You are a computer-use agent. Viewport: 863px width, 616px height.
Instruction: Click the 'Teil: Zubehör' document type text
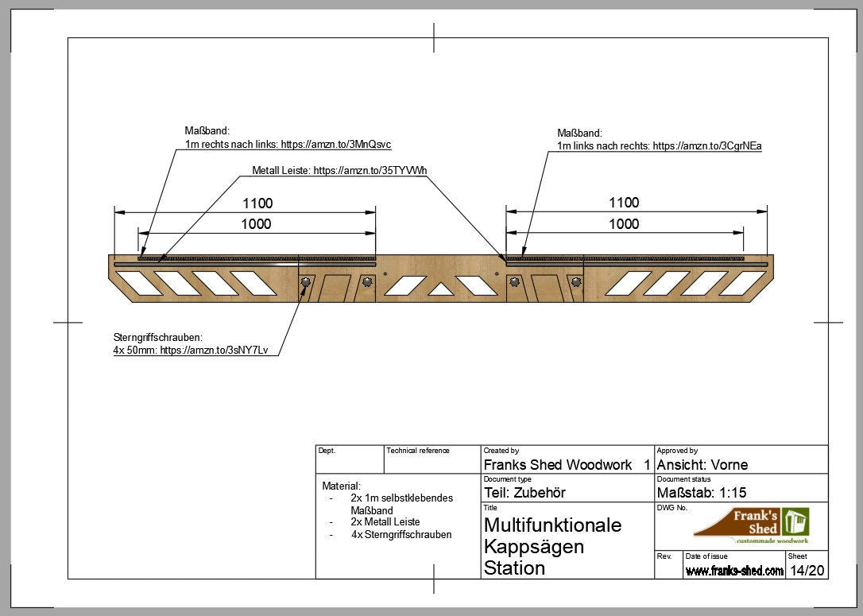click(x=524, y=493)
